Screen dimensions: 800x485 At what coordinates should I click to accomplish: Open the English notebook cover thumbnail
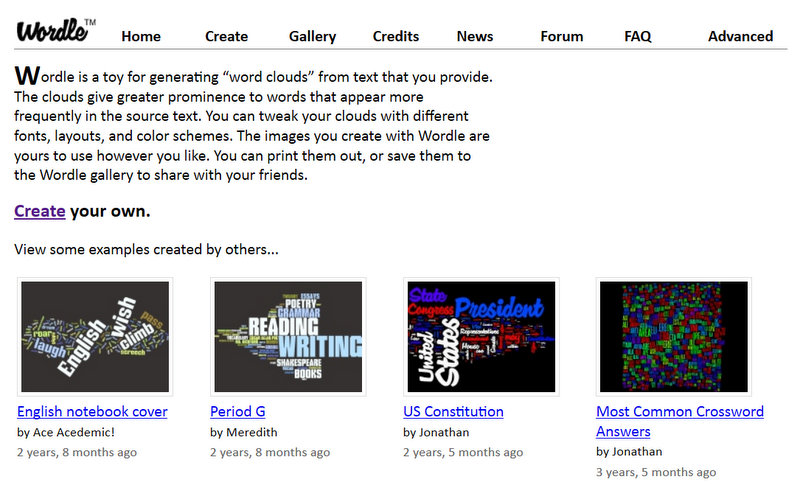pos(95,337)
